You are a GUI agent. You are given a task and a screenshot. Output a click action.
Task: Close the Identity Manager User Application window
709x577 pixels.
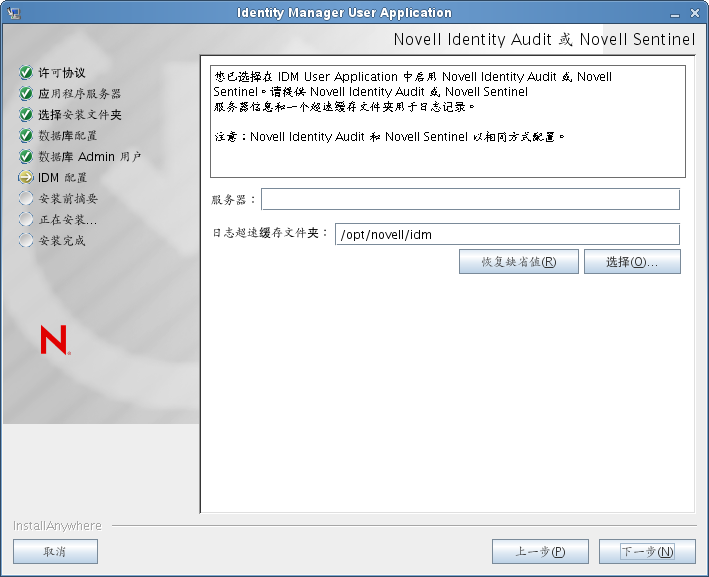(x=695, y=14)
